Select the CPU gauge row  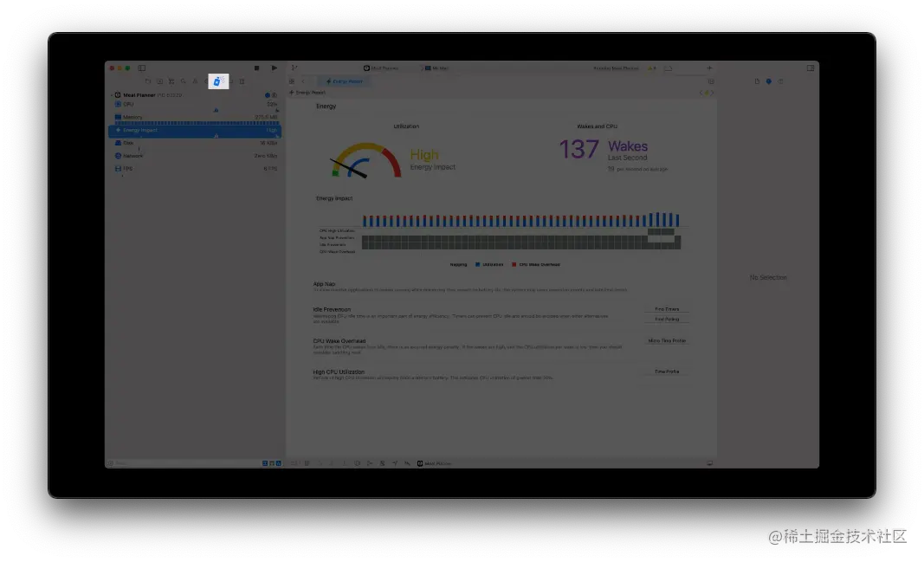(x=195, y=104)
